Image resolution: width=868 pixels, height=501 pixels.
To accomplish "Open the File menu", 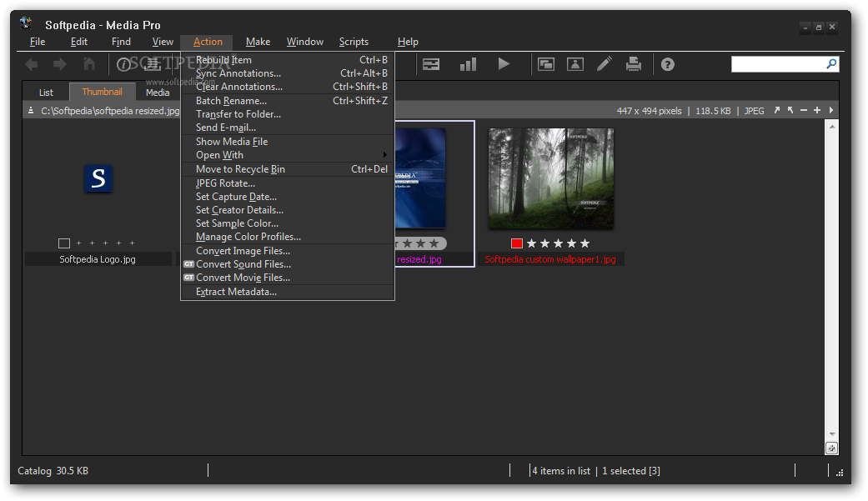I will pyautogui.click(x=38, y=42).
